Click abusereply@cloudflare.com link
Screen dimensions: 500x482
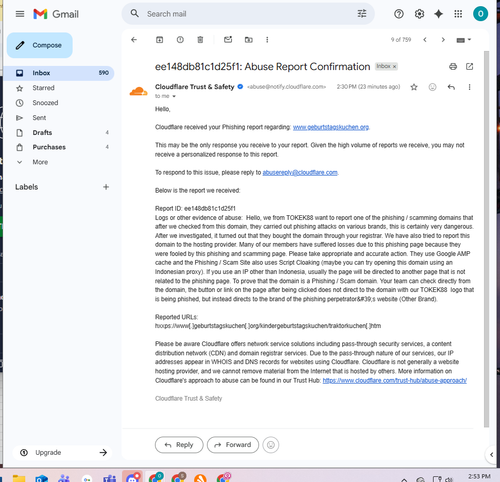pyautogui.click(x=300, y=173)
